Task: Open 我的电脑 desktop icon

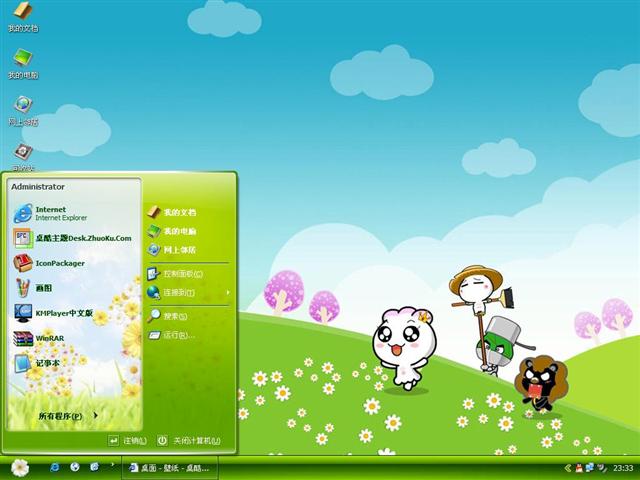Action: 23,64
